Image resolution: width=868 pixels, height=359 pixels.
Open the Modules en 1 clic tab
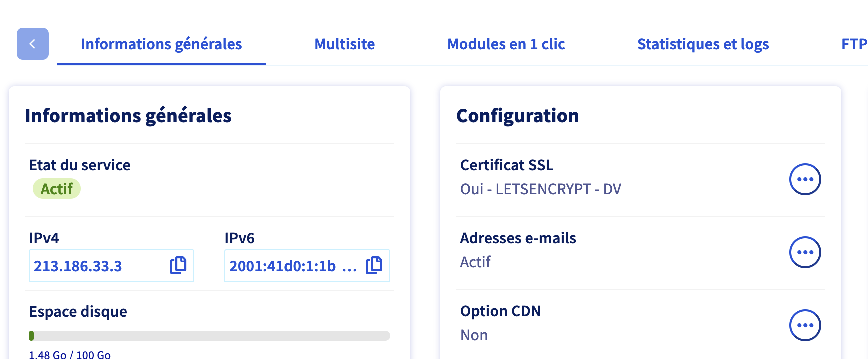506,44
